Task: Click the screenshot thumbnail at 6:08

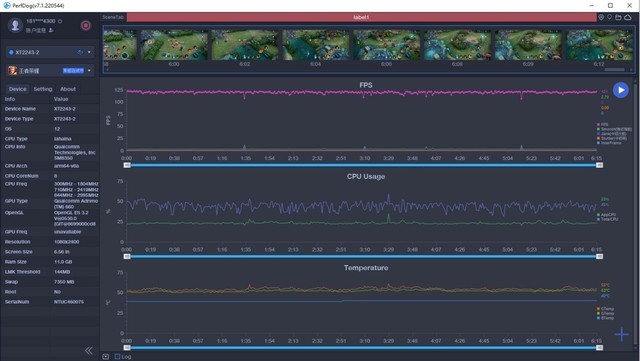Action: (458, 45)
